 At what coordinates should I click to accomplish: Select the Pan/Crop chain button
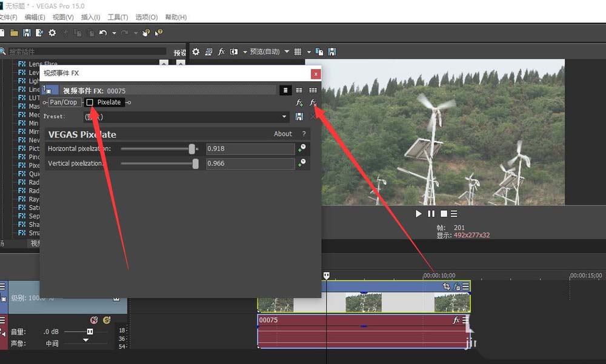point(64,102)
